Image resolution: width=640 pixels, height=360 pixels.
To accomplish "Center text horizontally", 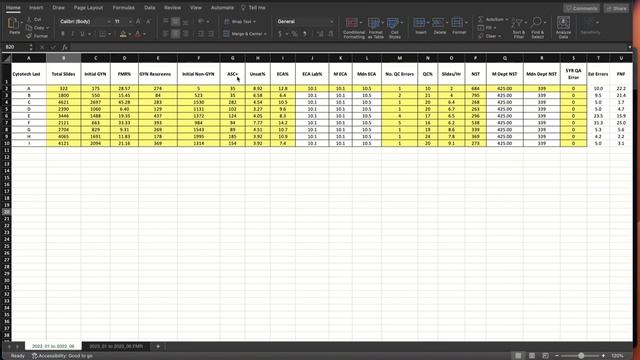I will click(176, 34).
